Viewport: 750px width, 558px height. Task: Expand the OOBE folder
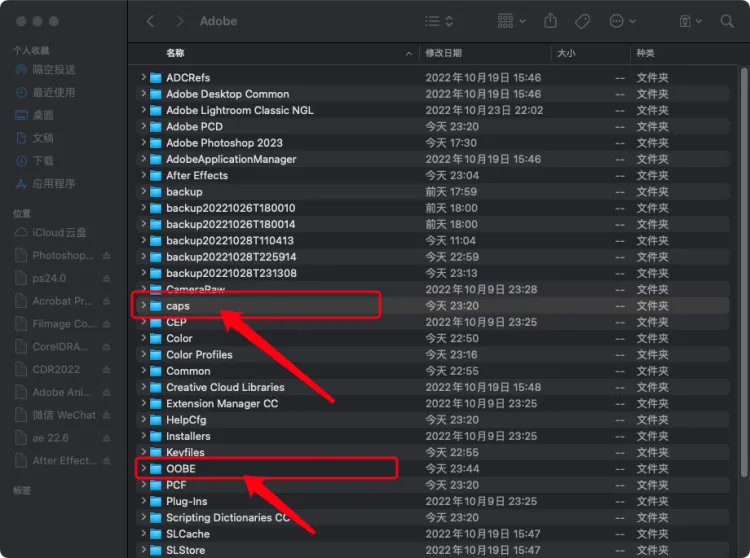[x=143, y=468]
